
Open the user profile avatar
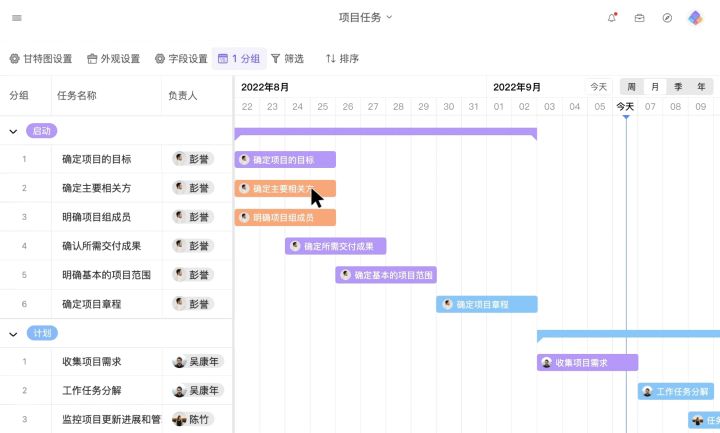click(x=695, y=18)
